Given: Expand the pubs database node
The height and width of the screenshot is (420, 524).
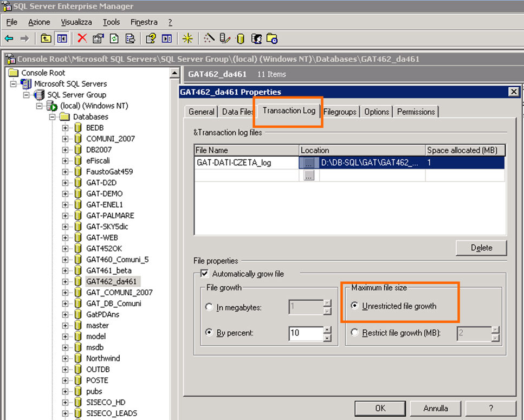Looking at the screenshot, I should pos(65,391).
